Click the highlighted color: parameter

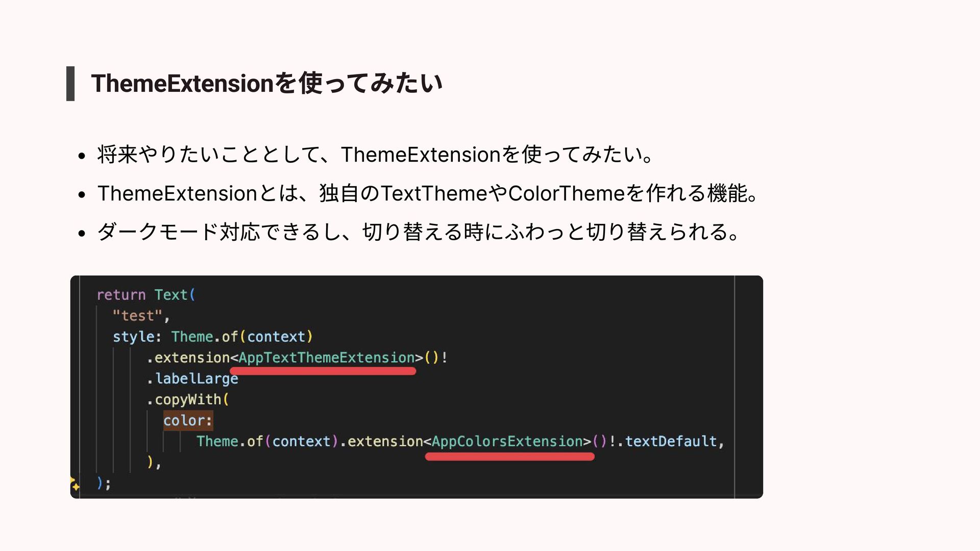tap(188, 420)
